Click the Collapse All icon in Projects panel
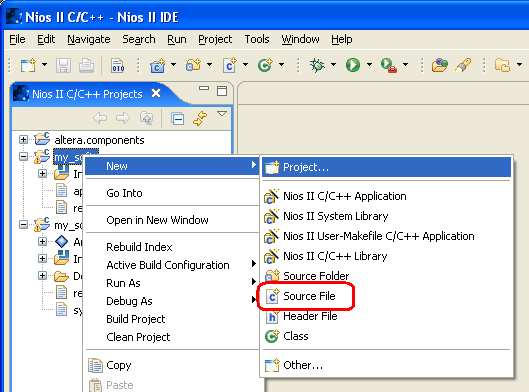Image resolution: width=529 pixels, height=392 pixels. tap(177, 118)
